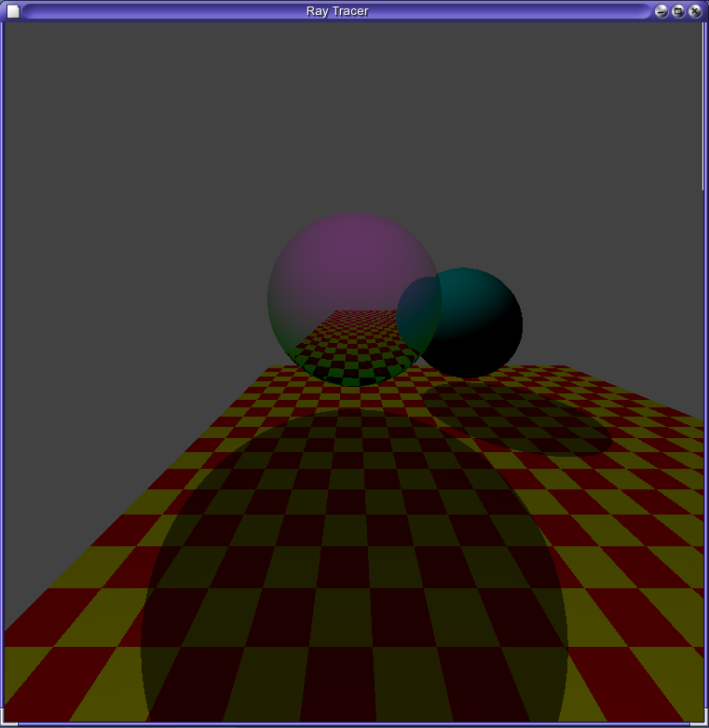
Task: Close the Ray Tracer window
Action: click(695, 11)
